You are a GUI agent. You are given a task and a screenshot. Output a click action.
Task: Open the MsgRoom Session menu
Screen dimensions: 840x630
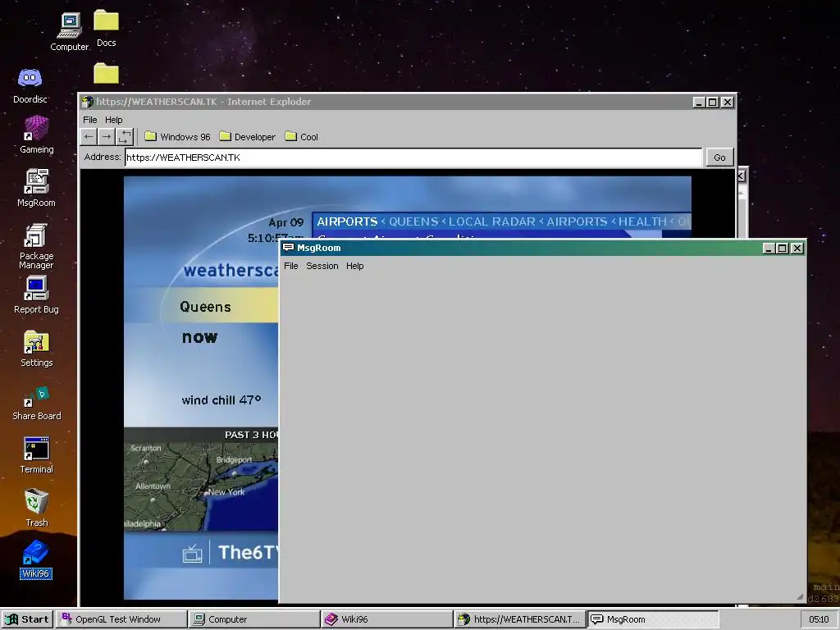point(322,266)
